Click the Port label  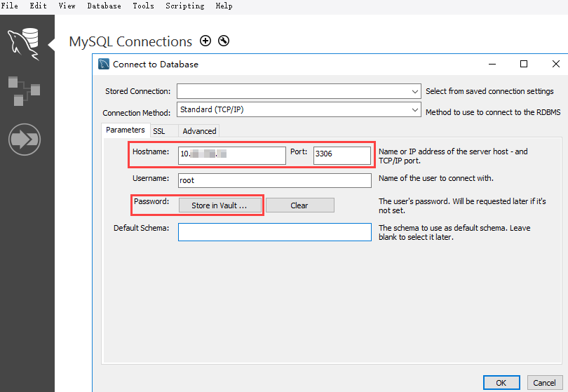click(299, 151)
